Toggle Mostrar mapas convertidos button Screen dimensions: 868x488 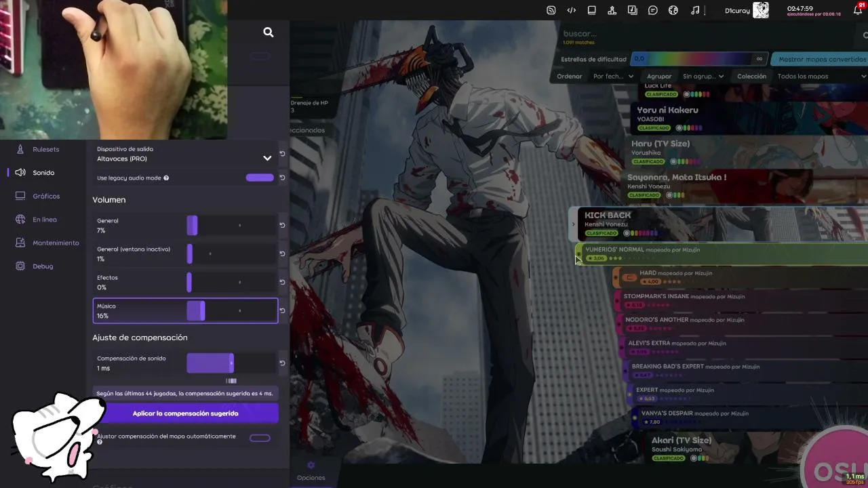[819, 59]
